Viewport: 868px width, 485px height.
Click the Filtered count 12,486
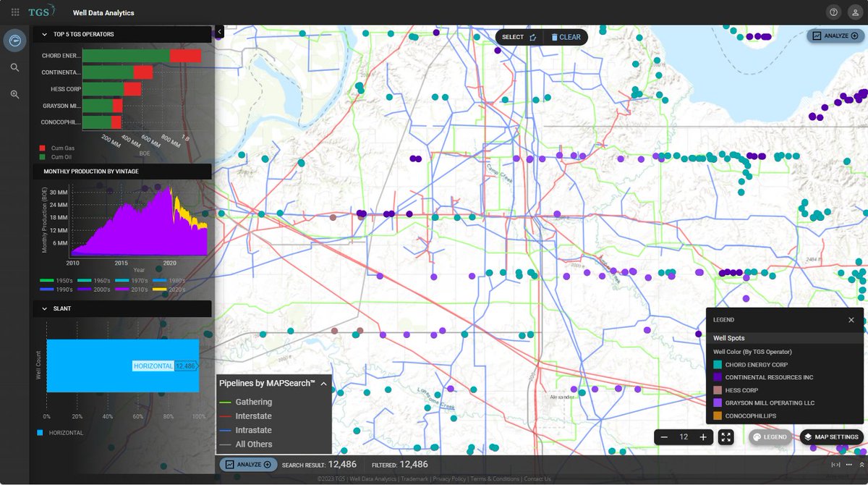point(414,464)
